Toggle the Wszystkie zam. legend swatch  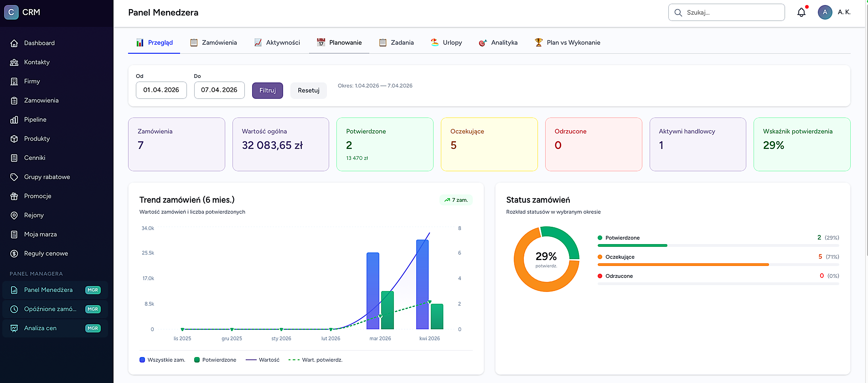coord(142,360)
